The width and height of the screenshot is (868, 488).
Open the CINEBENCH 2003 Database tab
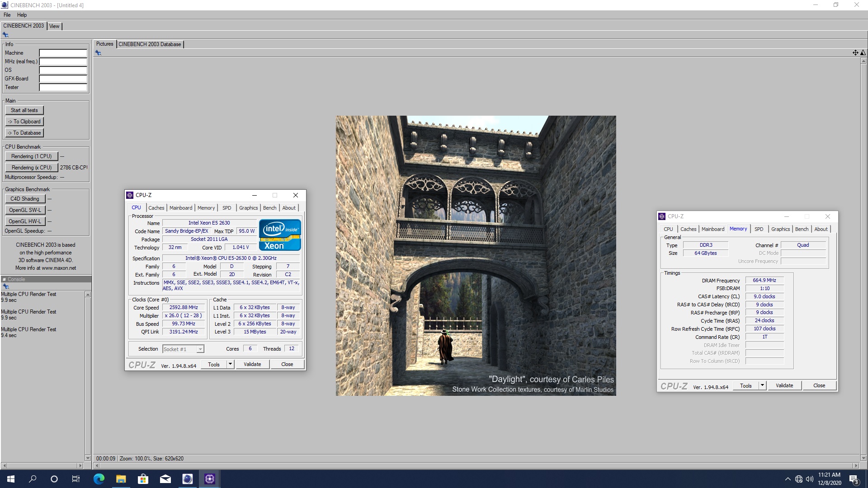150,44
